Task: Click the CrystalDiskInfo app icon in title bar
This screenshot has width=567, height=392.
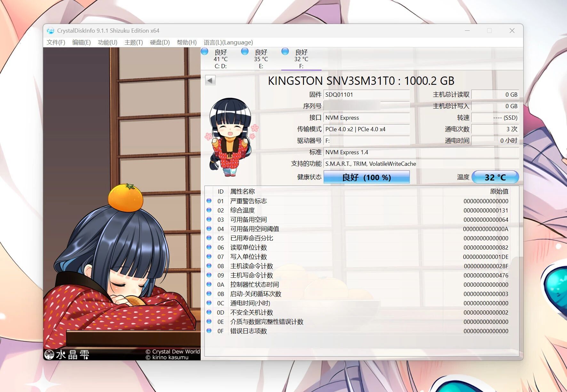Action: tap(51, 31)
